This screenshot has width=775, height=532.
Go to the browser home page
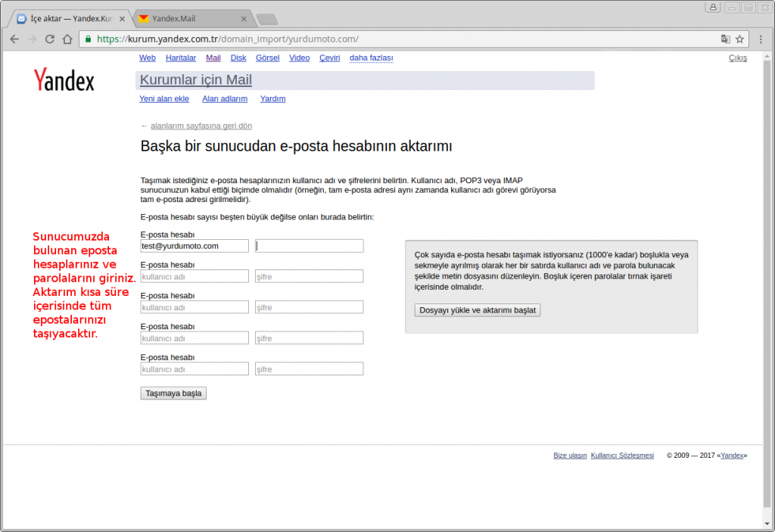pyautogui.click(x=67, y=39)
